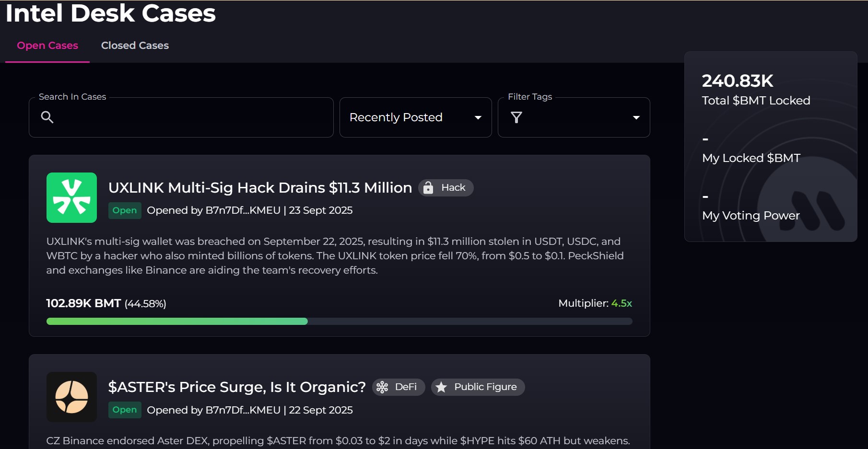
Task: Click the Open status badge on UXLINK case
Action: (x=125, y=210)
